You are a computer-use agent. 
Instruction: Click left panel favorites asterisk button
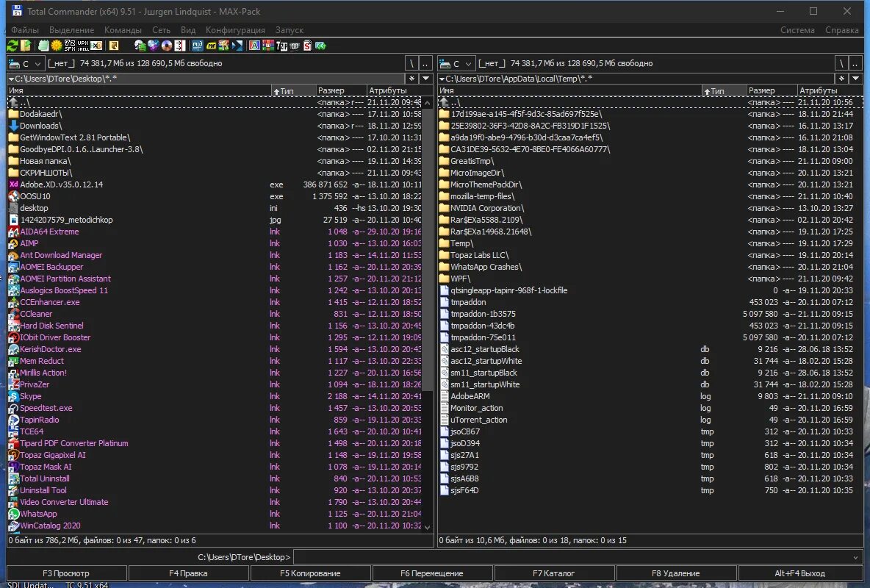click(x=411, y=79)
